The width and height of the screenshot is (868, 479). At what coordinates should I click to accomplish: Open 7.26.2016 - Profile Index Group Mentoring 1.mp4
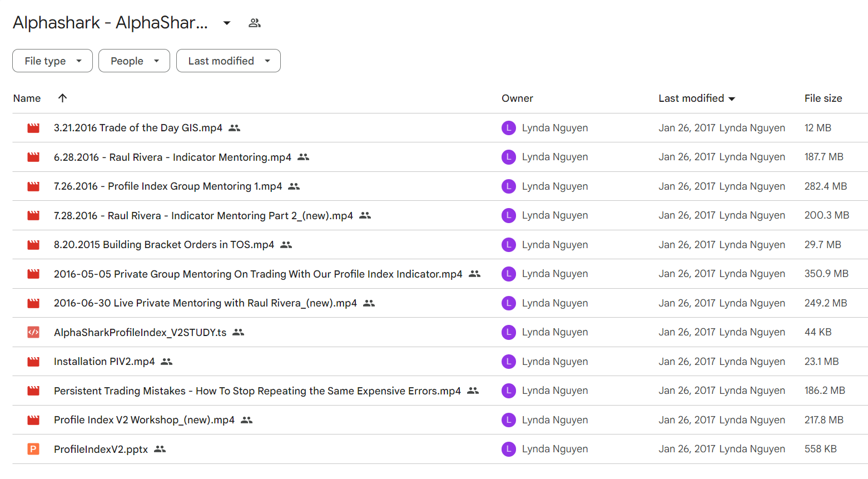(x=168, y=186)
